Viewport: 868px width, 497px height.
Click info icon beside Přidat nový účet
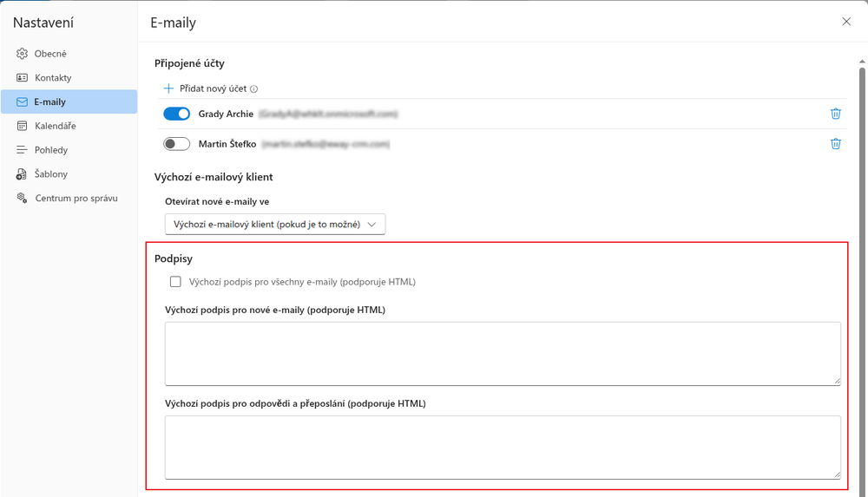point(253,88)
